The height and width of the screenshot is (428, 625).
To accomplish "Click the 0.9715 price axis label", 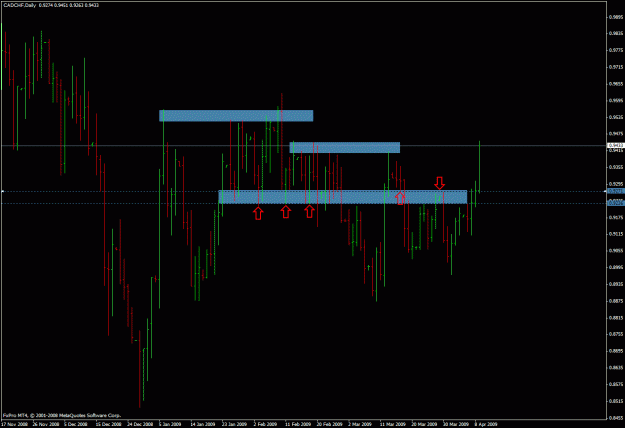I will click(616, 67).
